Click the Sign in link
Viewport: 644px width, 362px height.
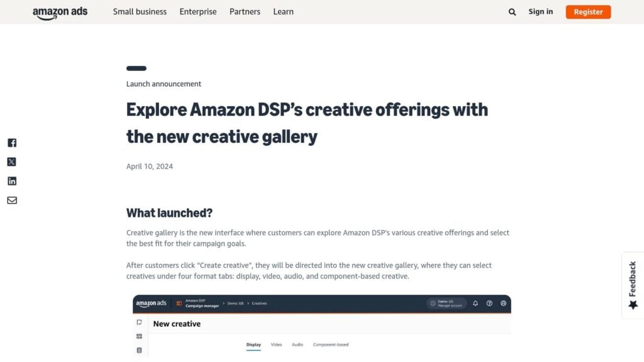click(x=540, y=11)
